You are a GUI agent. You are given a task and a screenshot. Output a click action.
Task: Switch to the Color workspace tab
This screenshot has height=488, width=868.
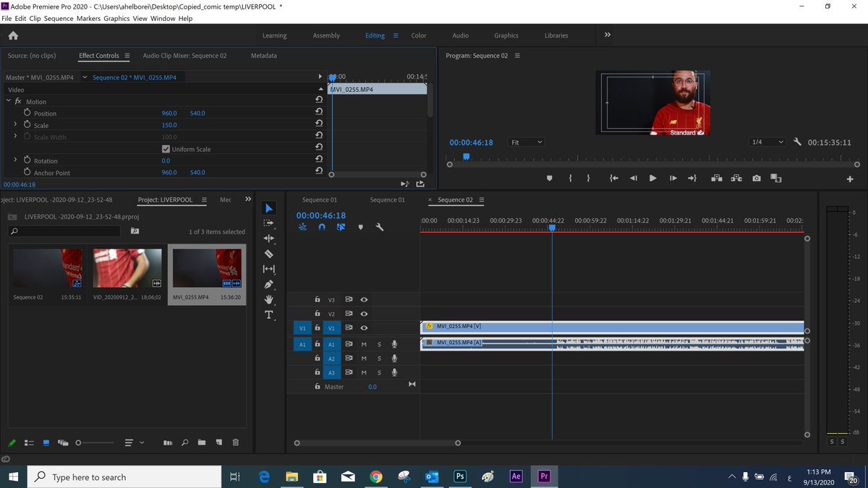click(419, 35)
